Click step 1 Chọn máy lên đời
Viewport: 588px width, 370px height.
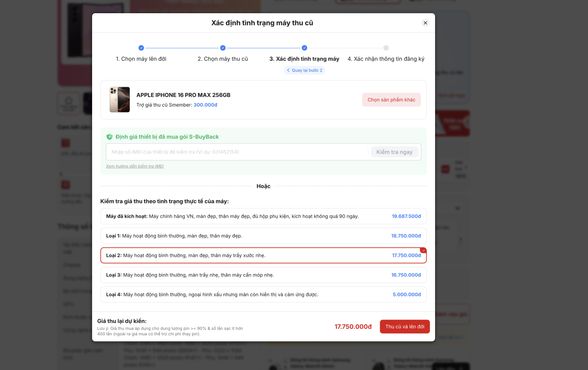(x=141, y=59)
